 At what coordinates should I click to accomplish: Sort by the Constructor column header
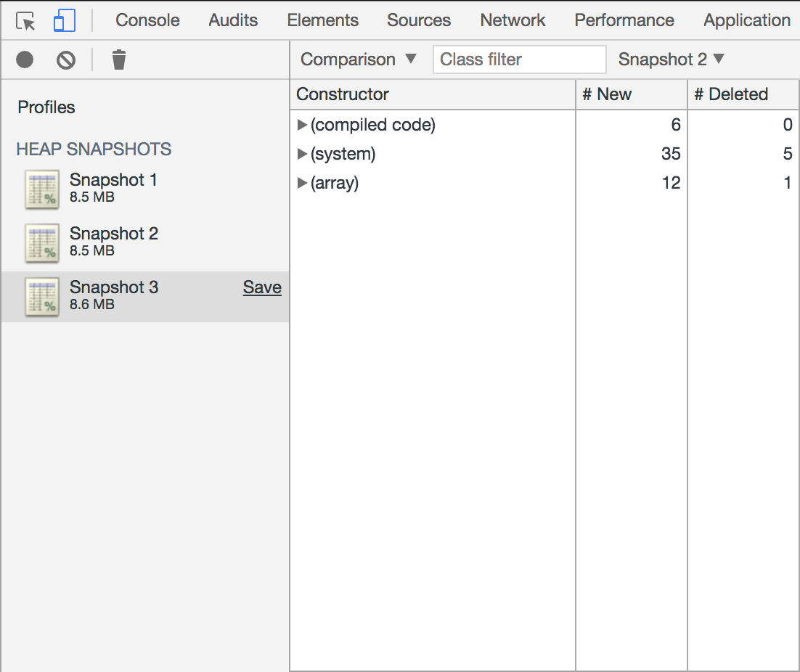coord(433,94)
